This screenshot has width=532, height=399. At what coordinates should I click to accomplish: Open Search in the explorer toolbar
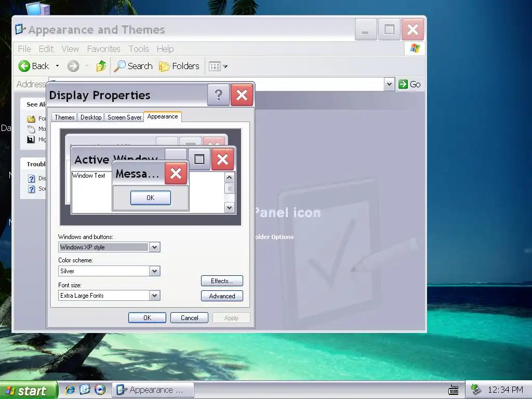(x=133, y=66)
